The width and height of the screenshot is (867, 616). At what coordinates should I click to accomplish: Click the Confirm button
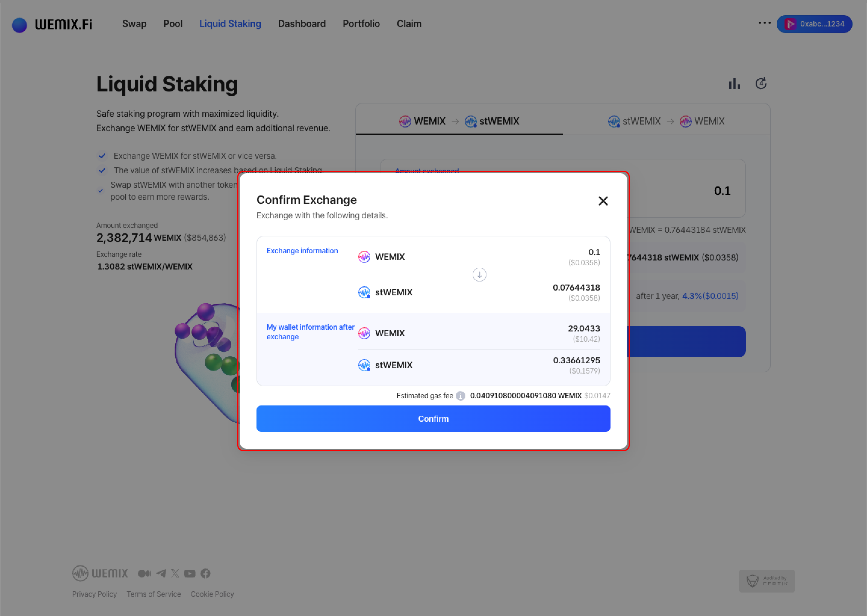click(433, 419)
